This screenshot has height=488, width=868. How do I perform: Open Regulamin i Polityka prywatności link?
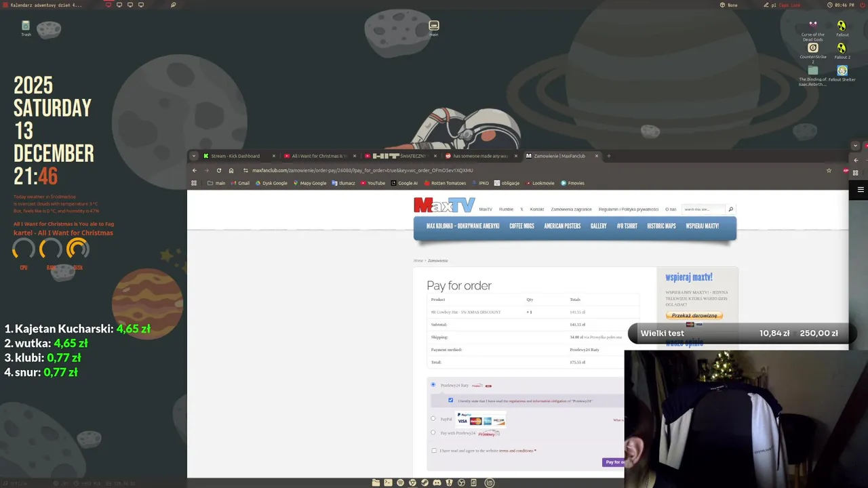click(x=629, y=209)
